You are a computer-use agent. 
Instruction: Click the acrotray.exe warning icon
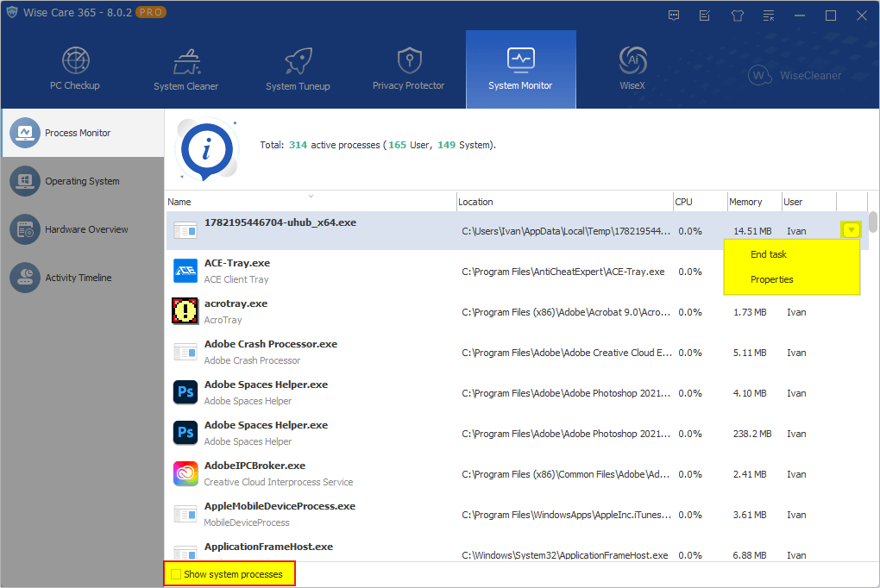pos(185,311)
